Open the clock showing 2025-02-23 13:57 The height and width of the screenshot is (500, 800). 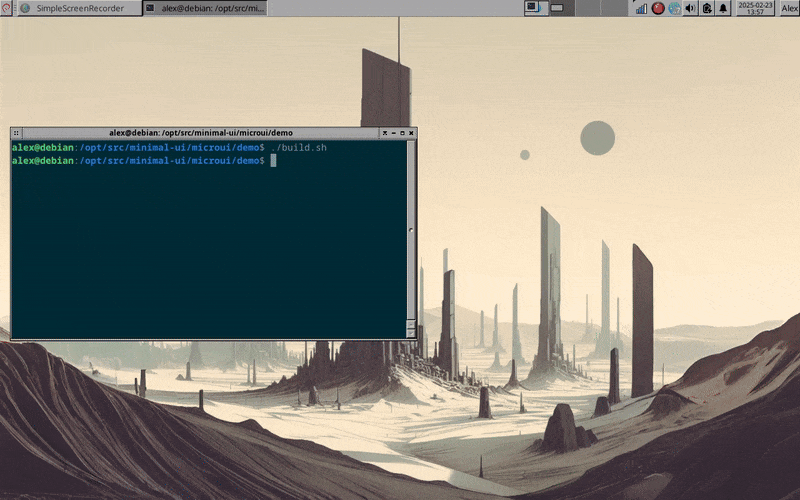756,8
